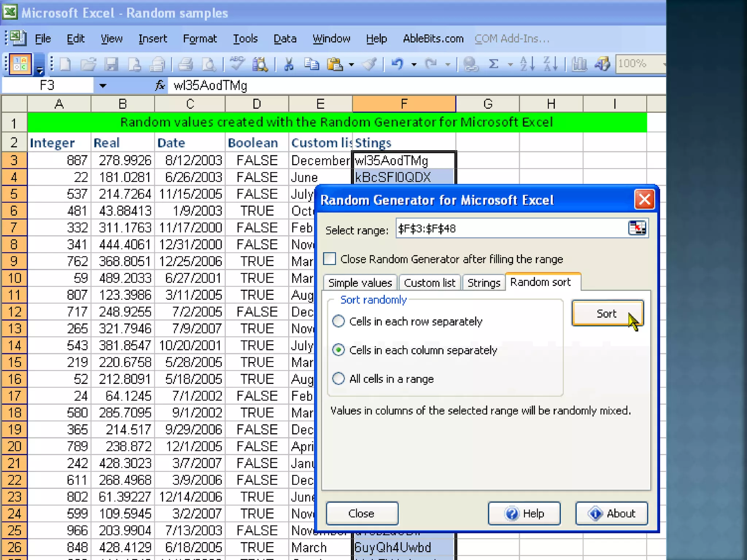
Task: Click the Select range input field
Action: (511, 229)
